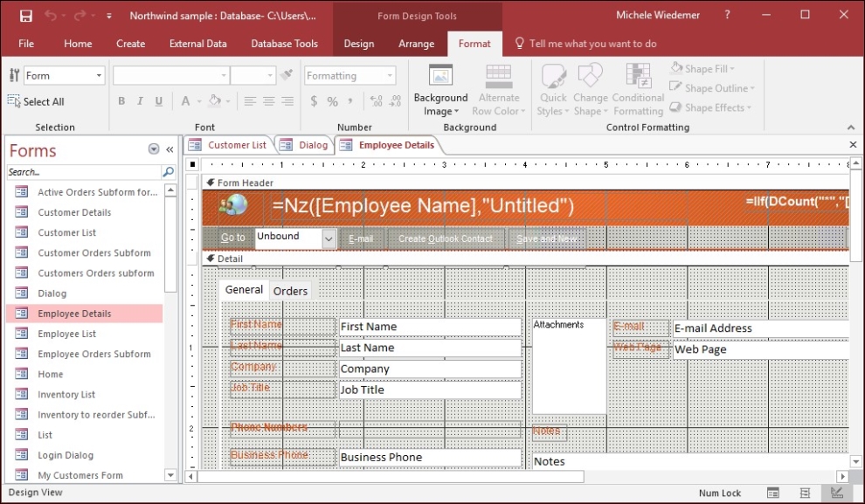Open Quick Styles gallery

553,90
